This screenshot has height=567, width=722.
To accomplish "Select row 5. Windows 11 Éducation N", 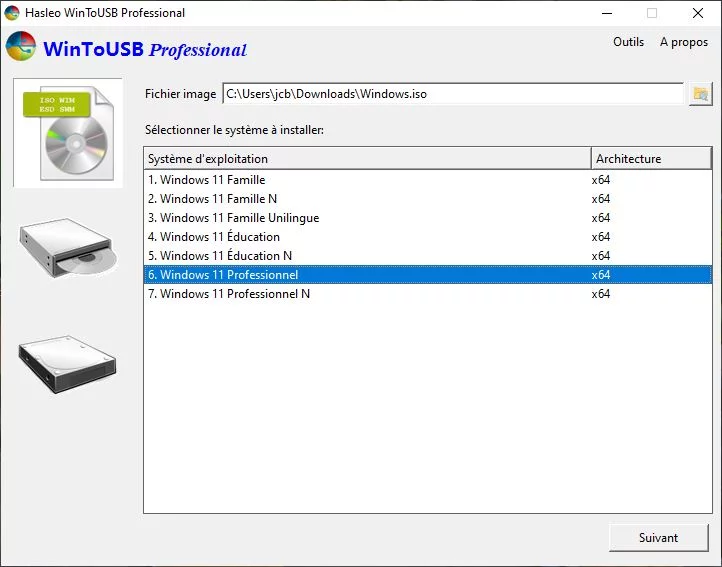I will click(x=428, y=256).
